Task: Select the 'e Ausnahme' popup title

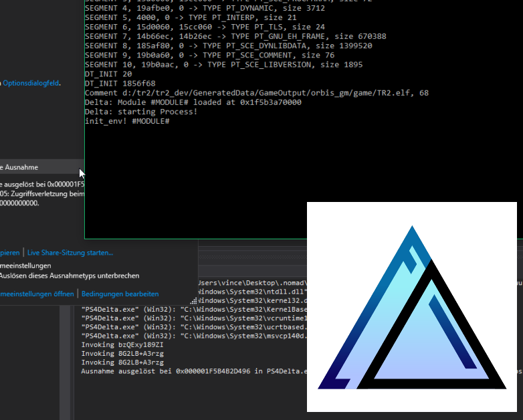Action: tap(19, 167)
